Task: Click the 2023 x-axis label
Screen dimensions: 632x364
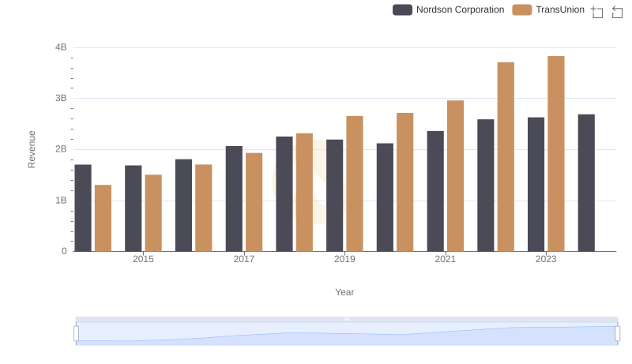Action: [546, 259]
